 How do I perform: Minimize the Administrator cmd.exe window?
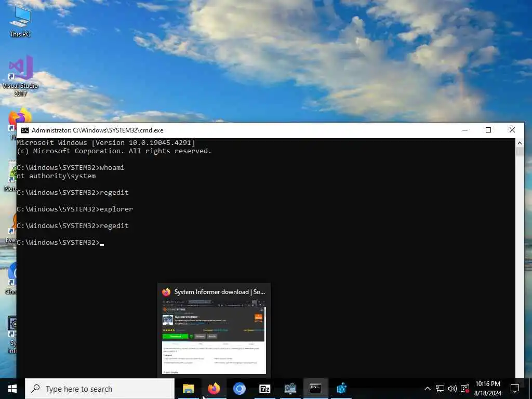(465, 130)
